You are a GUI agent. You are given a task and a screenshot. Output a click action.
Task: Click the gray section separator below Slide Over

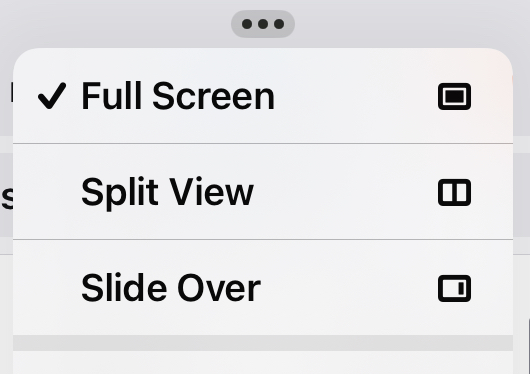click(263, 343)
